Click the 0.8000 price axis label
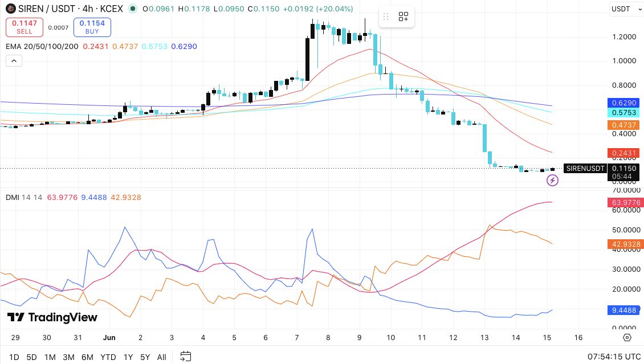Viewport: 644px width, 364px height. coord(624,85)
